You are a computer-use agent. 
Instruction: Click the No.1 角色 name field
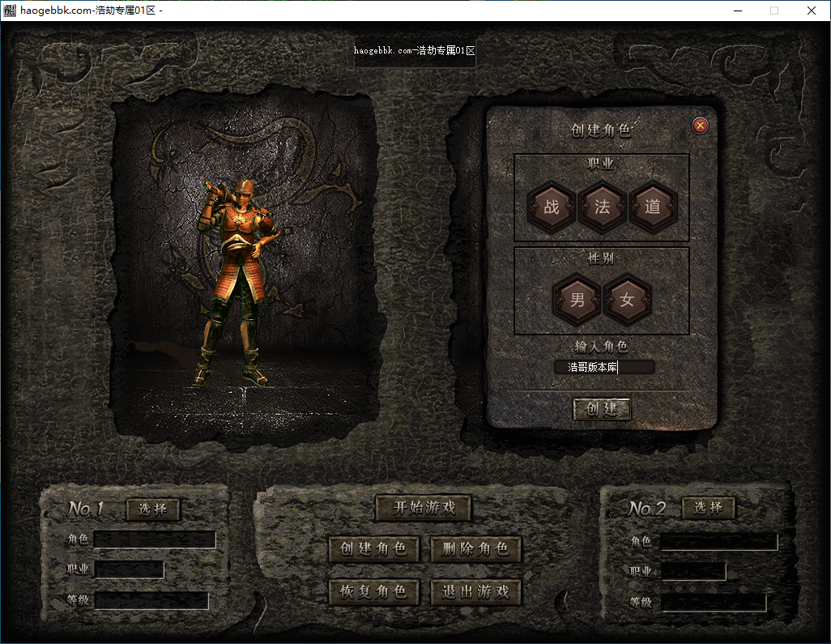point(155,539)
